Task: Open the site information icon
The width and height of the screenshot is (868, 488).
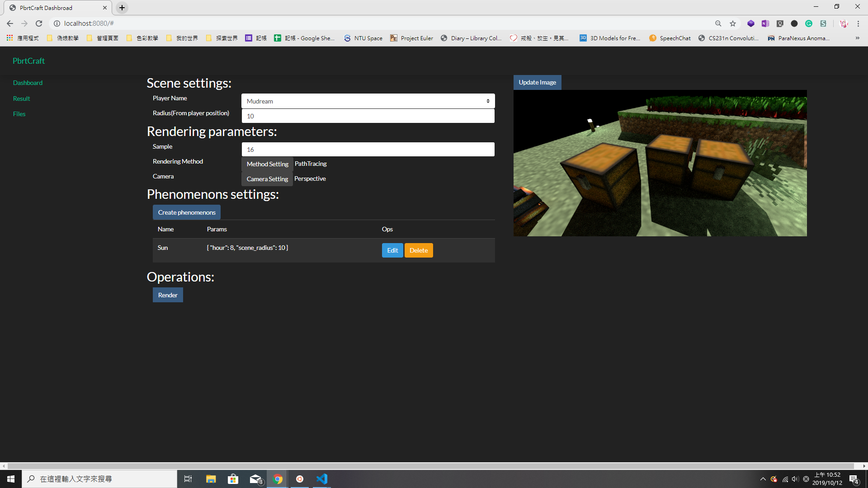Action: pos(57,23)
